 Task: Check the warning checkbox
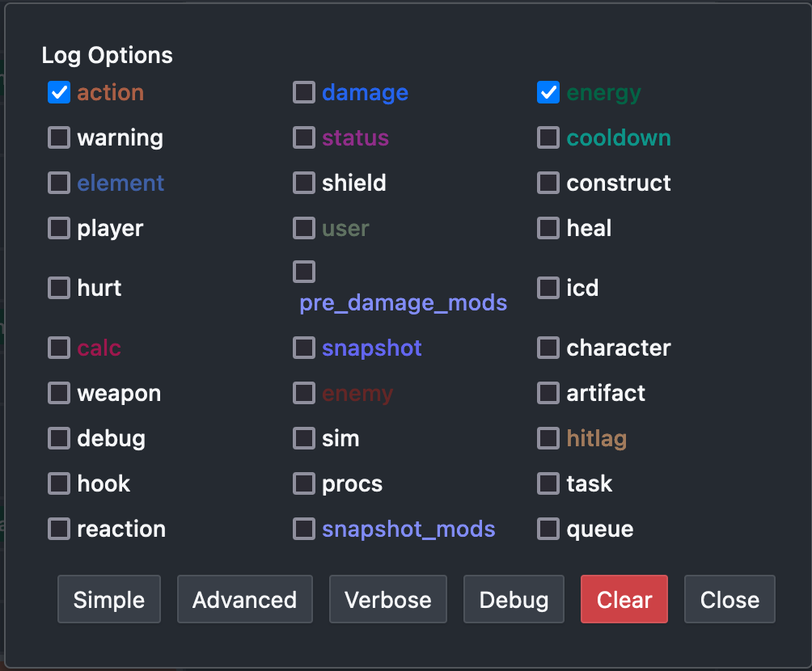pos(58,137)
